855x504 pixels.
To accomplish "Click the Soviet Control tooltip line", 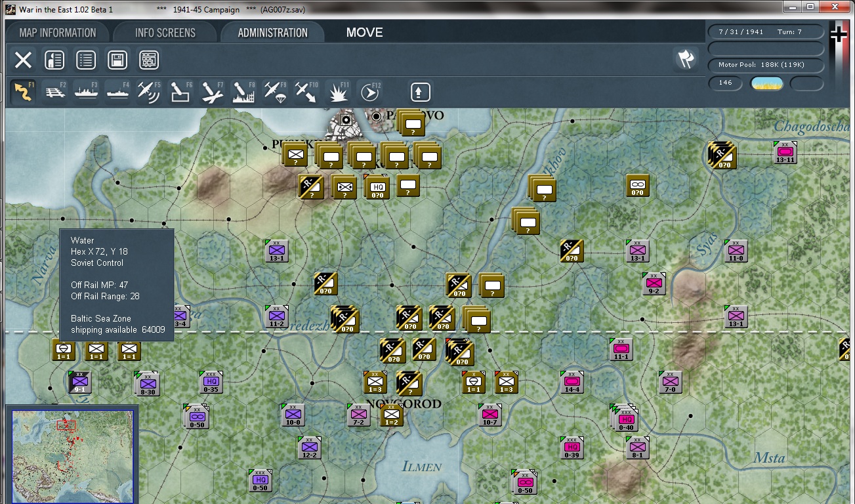I will (97, 263).
